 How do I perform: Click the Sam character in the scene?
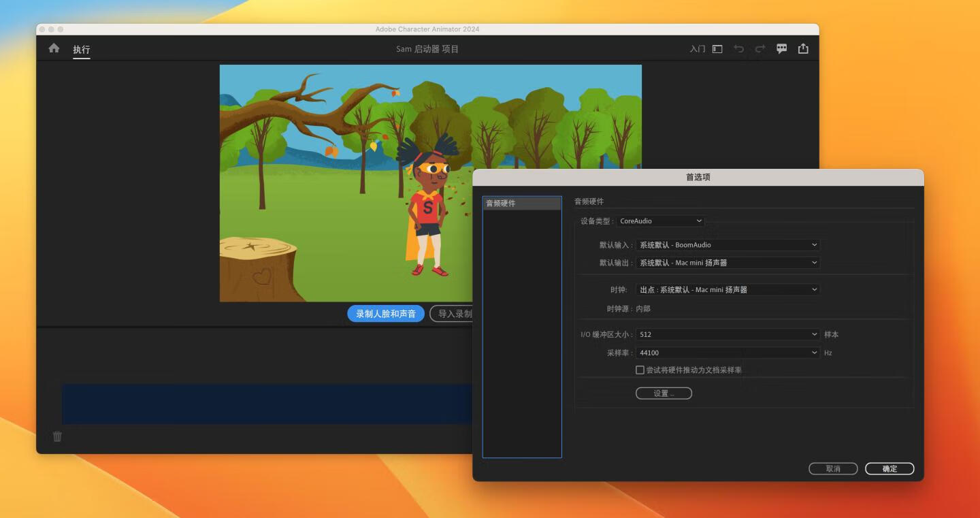point(429,206)
